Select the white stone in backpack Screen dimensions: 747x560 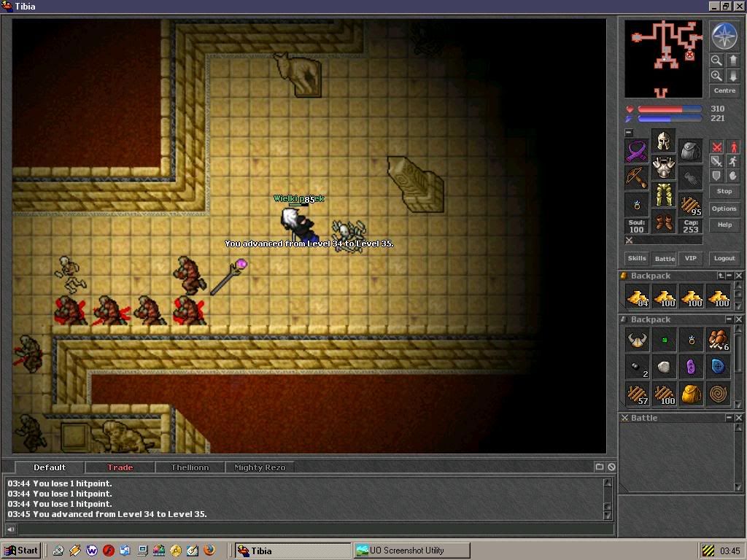pyautogui.click(x=664, y=367)
